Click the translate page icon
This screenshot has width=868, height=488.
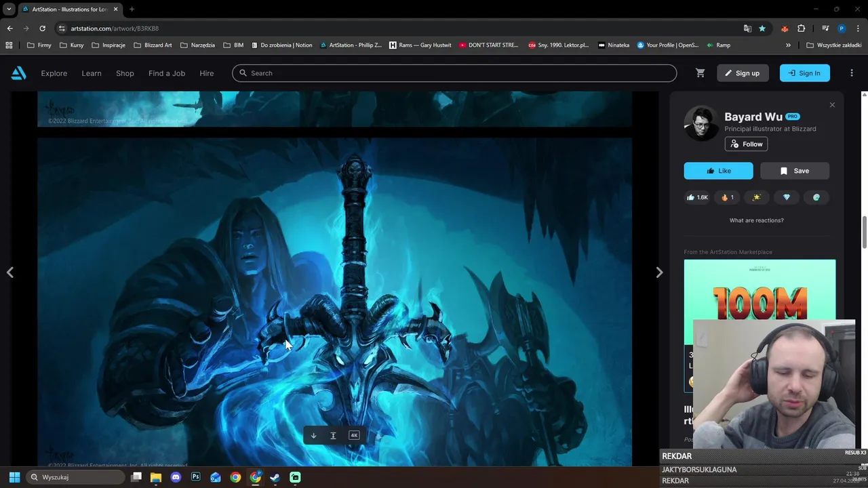pos(747,28)
